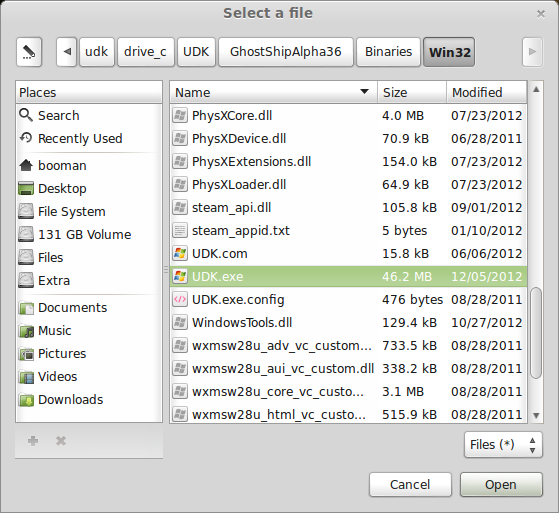Image resolution: width=559 pixels, height=513 pixels.
Task: Click the file list vertical scrollbar thumb
Action: click(x=536, y=333)
